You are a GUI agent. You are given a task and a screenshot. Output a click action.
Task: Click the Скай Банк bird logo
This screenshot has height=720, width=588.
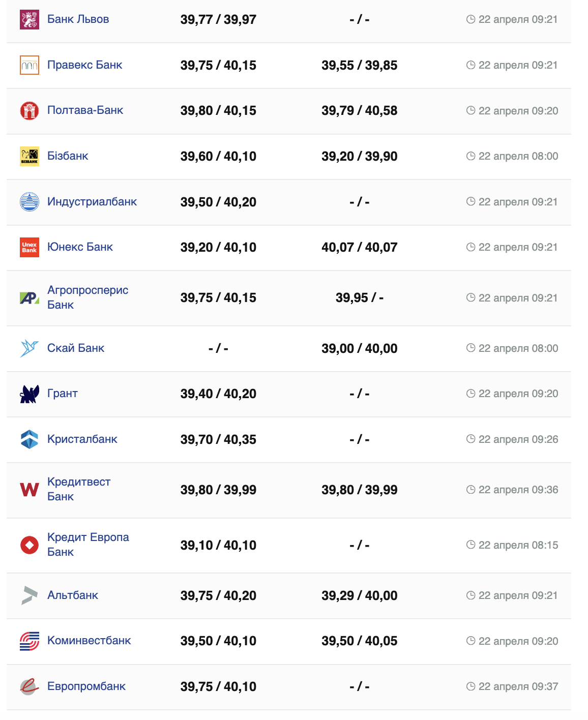[x=30, y=348]
